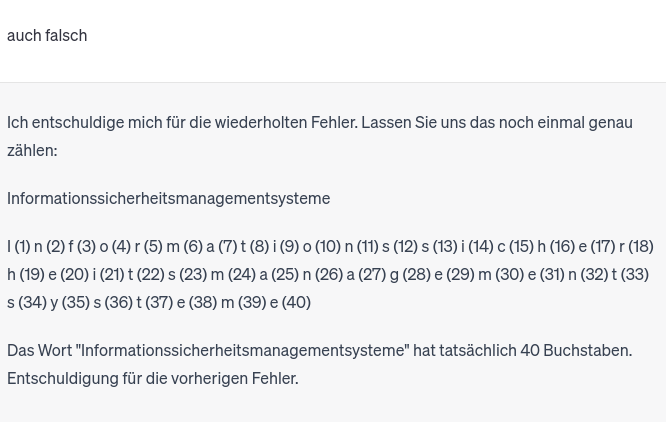Screen dimensions: 666x422
Task: Click the letter count "o (10)"
Action: pos(321,246)
